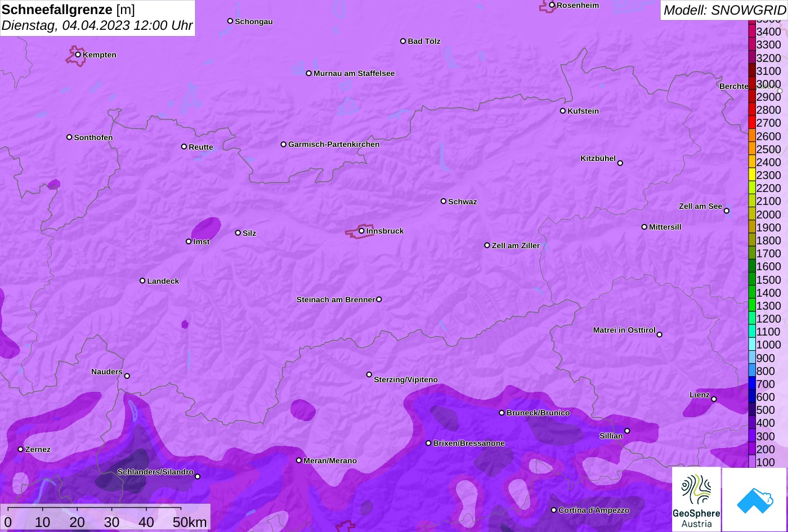Image resolution: width=788 pixels, height=532 pixels.
Task: Click the Sonthofen map marker
Action: 69,137
